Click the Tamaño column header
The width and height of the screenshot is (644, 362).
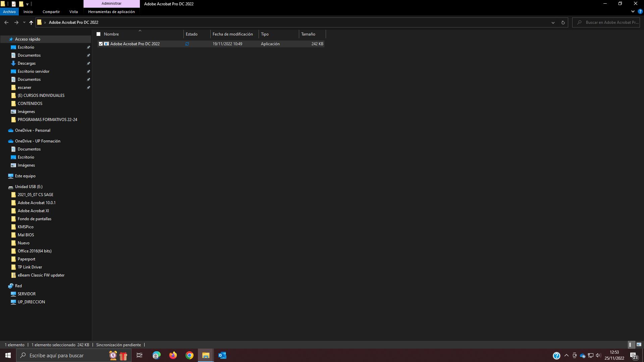point(308,34)
